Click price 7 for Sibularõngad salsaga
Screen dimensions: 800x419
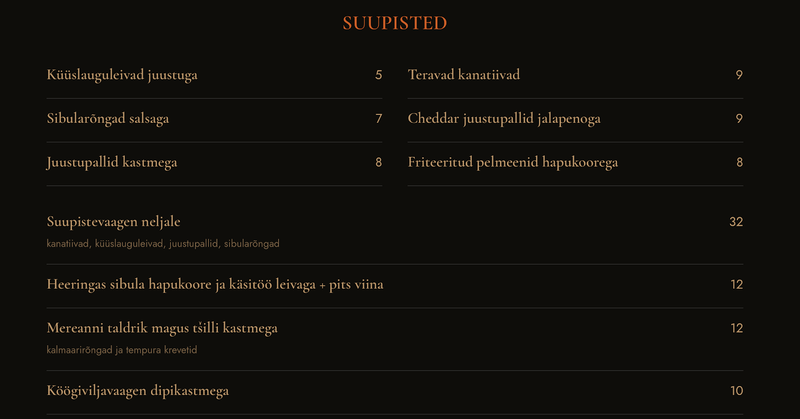tap(379, 118)
